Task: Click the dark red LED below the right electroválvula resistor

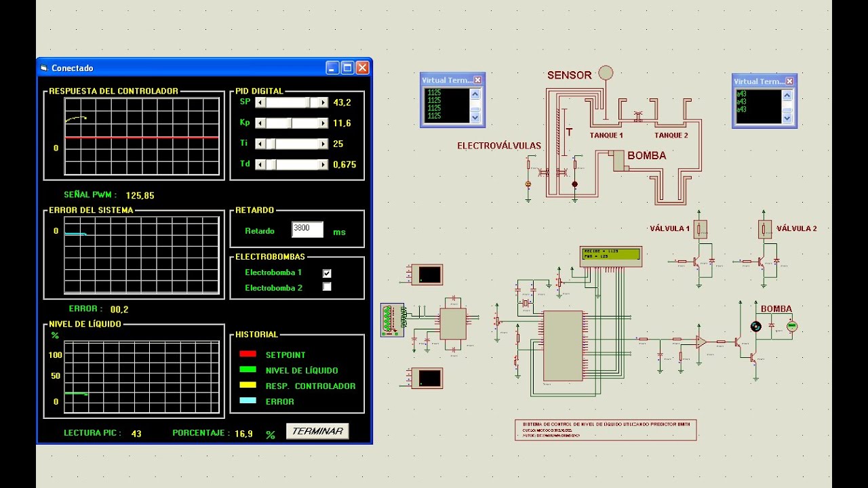Action: pos(574,184)
